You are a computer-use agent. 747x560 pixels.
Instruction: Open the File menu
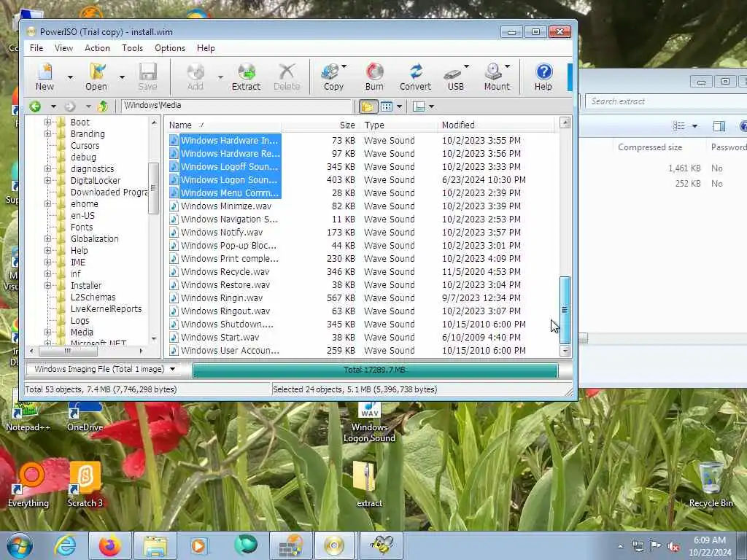point(36,48)
